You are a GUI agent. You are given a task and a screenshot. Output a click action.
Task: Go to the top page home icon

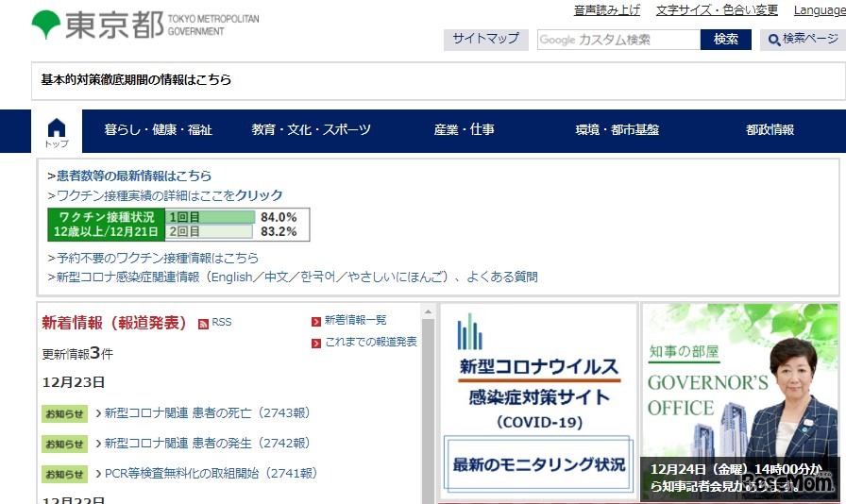pyautogui.click(x=57, y=131)
